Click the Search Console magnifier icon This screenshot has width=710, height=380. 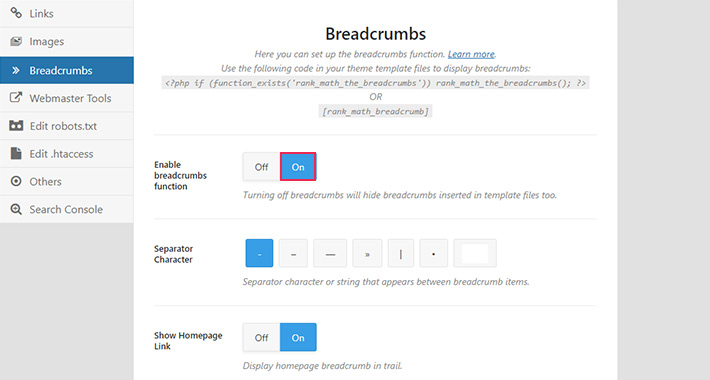pos(16,209)
